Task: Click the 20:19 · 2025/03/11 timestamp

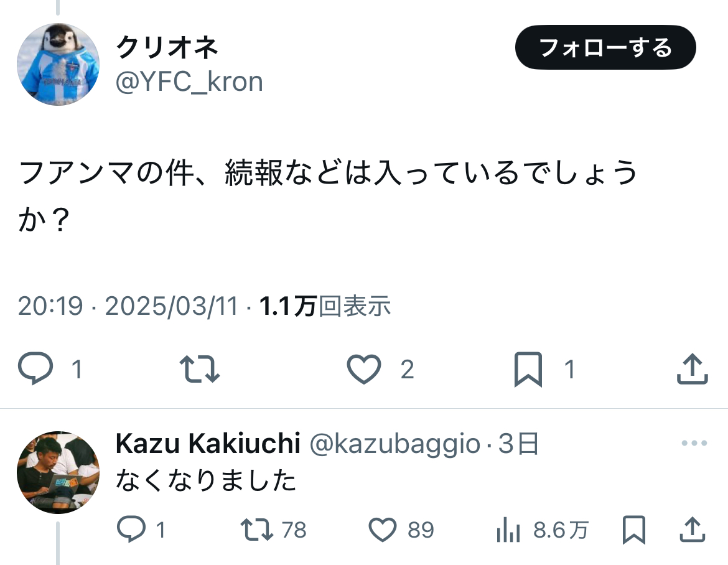Action: (x=128, y=306)
